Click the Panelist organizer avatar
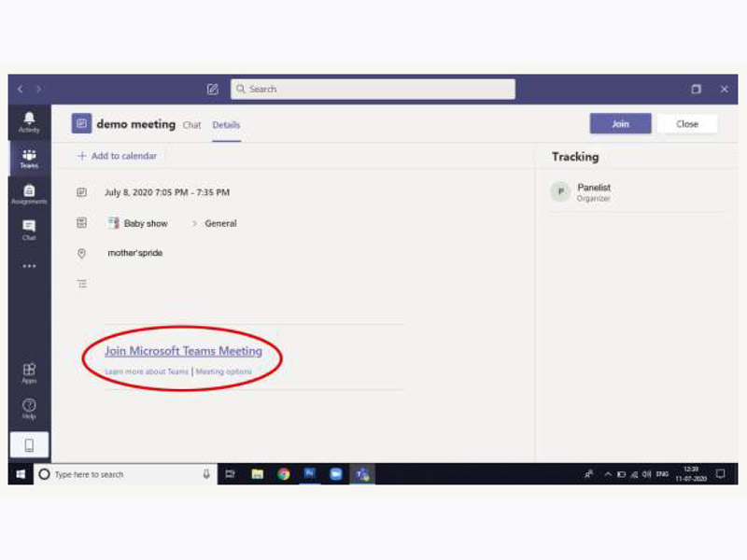Image resolution: width=747 pixels, height=560 pixels. point(561,192)
